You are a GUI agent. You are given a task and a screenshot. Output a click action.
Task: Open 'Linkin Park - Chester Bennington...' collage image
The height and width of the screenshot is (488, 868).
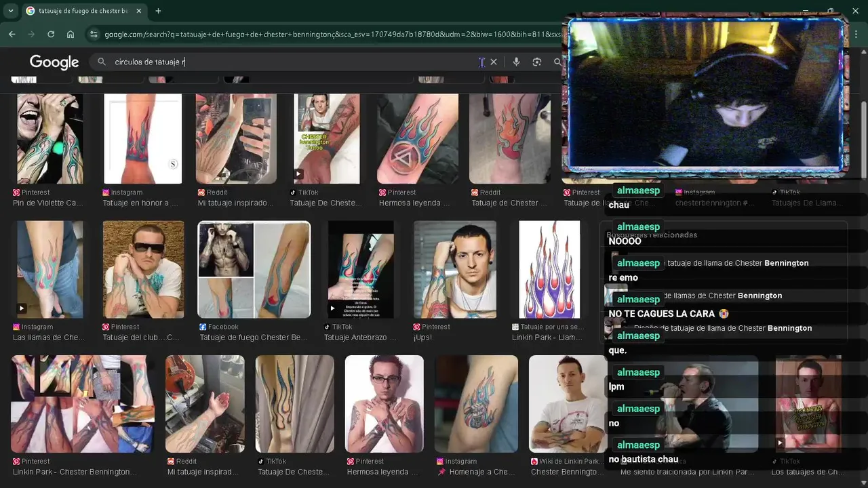(x=83, y=404)
